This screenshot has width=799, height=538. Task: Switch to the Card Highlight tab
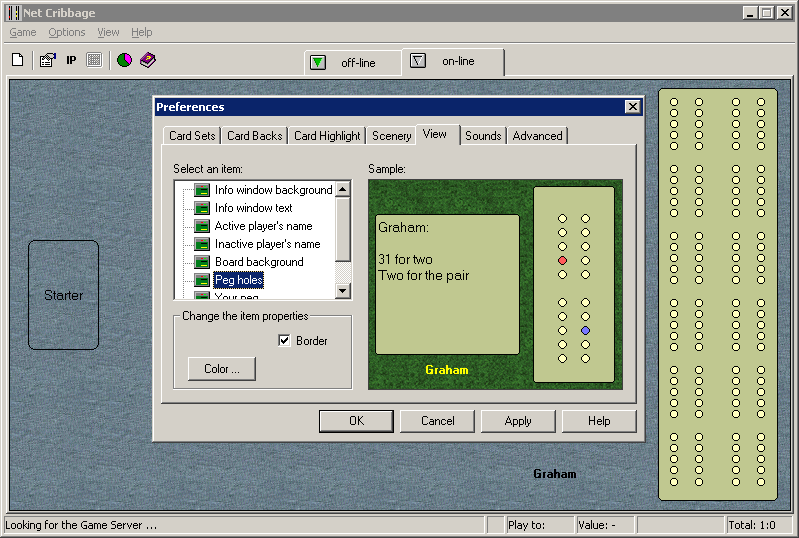(327, 136)
